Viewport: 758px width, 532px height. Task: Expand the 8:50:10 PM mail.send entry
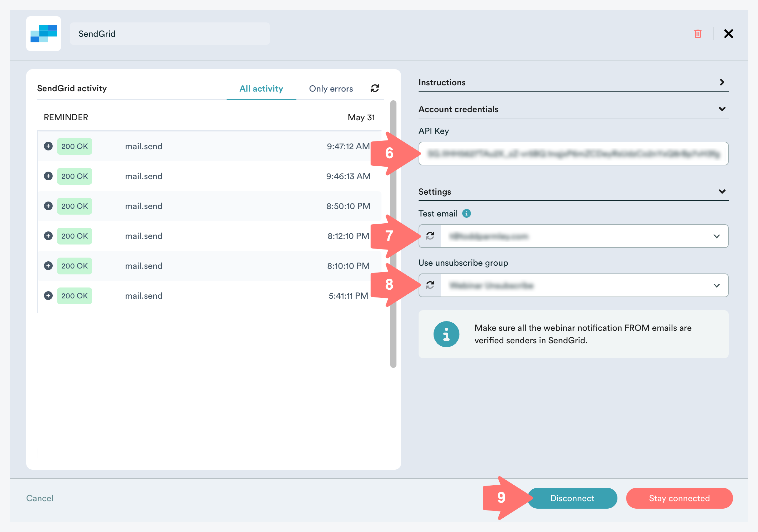pyautogui.click(x=48, y=206)
